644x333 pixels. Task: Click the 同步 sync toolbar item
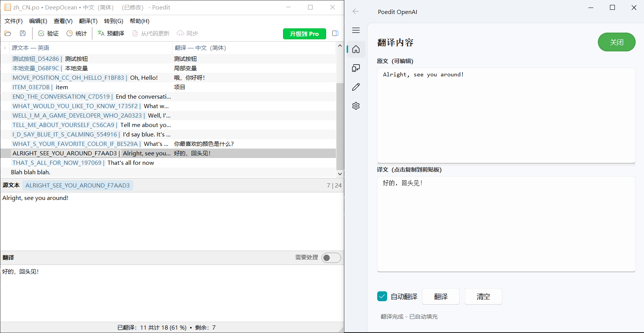click(187, 33)
